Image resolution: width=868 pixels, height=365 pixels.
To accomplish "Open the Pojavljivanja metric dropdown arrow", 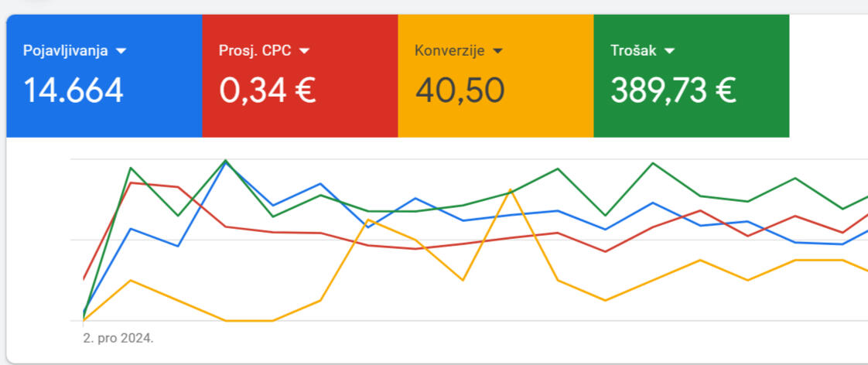I will (121, 51).
